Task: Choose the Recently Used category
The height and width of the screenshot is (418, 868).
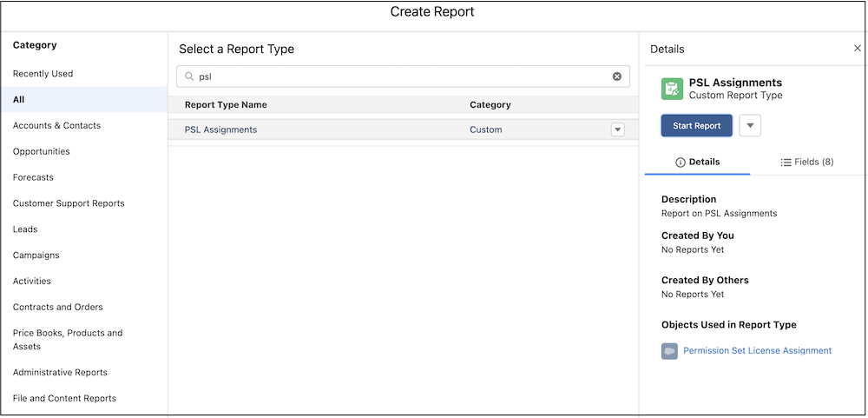Action: point(43,74)
